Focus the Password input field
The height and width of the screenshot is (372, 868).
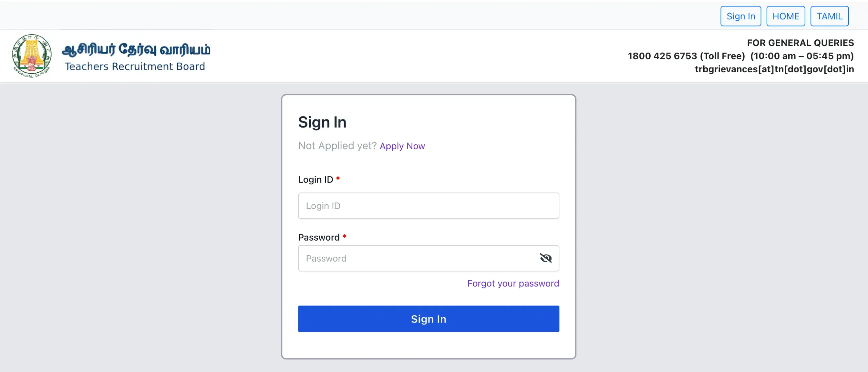click(417, 258)
